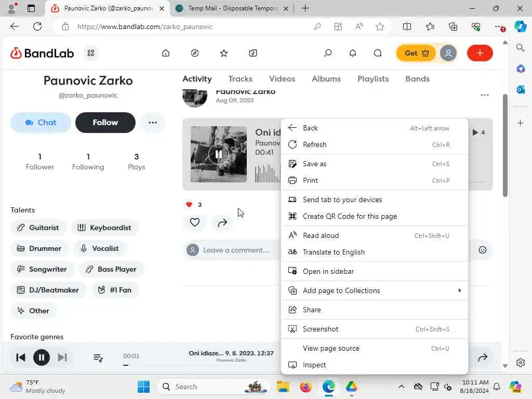Show hidden system tray icons chevron
This screenshot has width=532, height=399.
(402, 387)
